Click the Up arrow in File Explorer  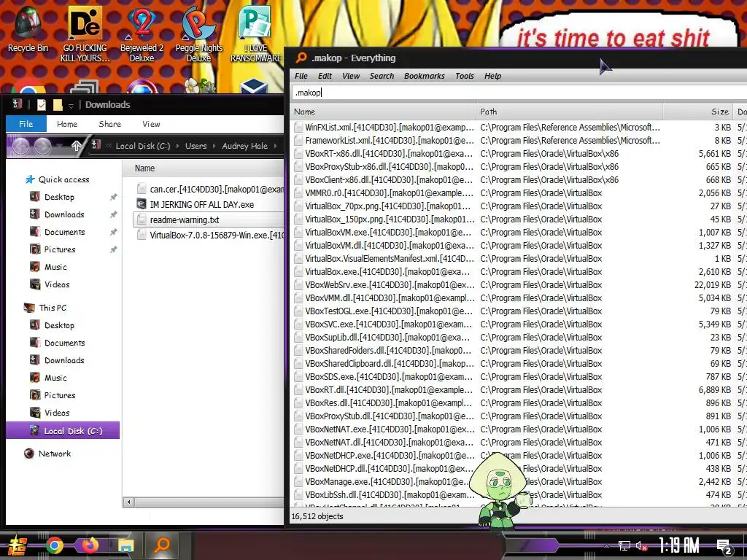pos(76,146)
